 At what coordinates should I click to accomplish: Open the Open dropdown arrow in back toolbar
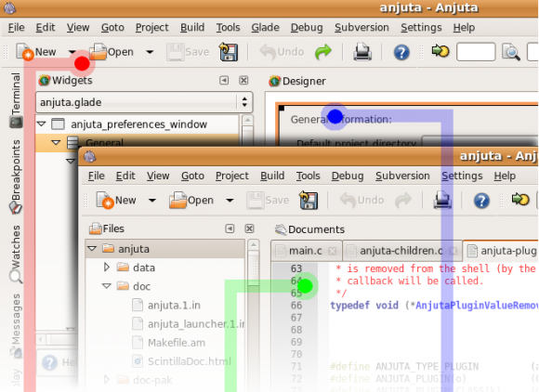pos(150,52)
